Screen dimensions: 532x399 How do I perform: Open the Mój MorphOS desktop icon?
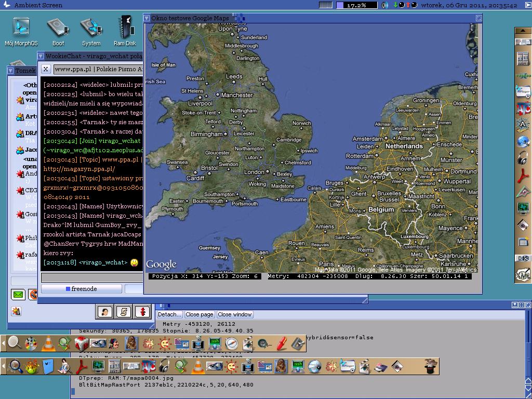pyautogui.click(x=21, y=31)
